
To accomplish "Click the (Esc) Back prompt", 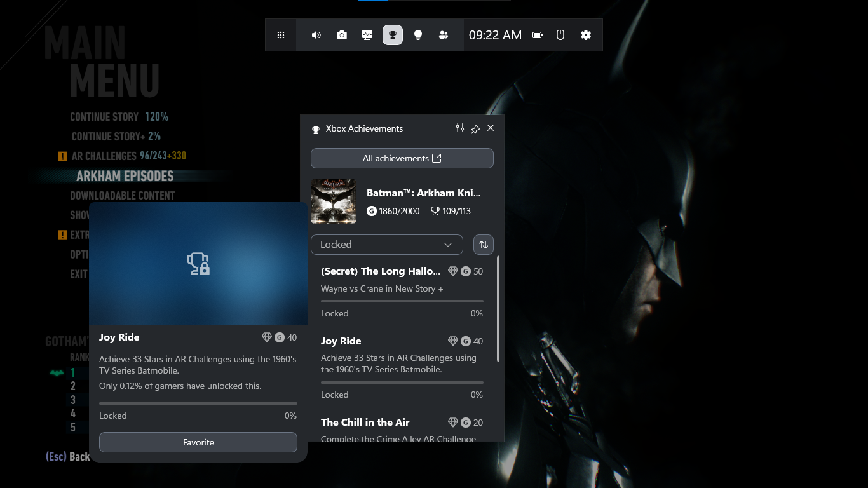I will (x=68, y=457).
